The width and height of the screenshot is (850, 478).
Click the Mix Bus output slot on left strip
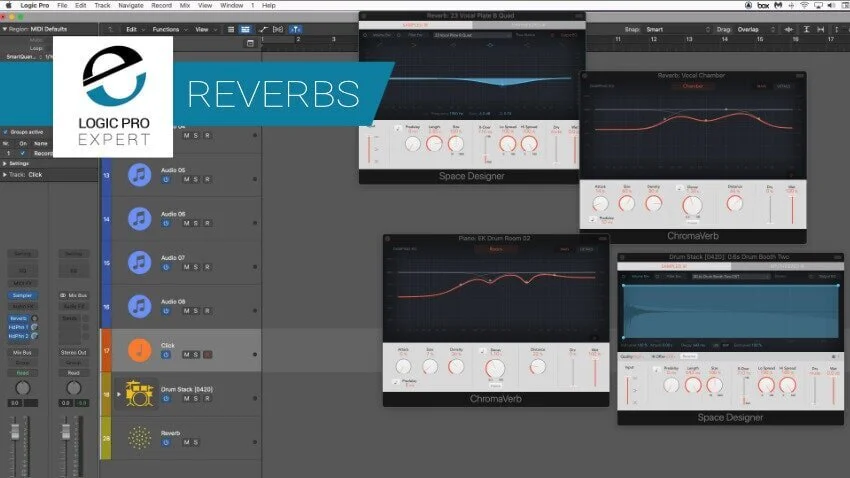click(x=22, y=352)
